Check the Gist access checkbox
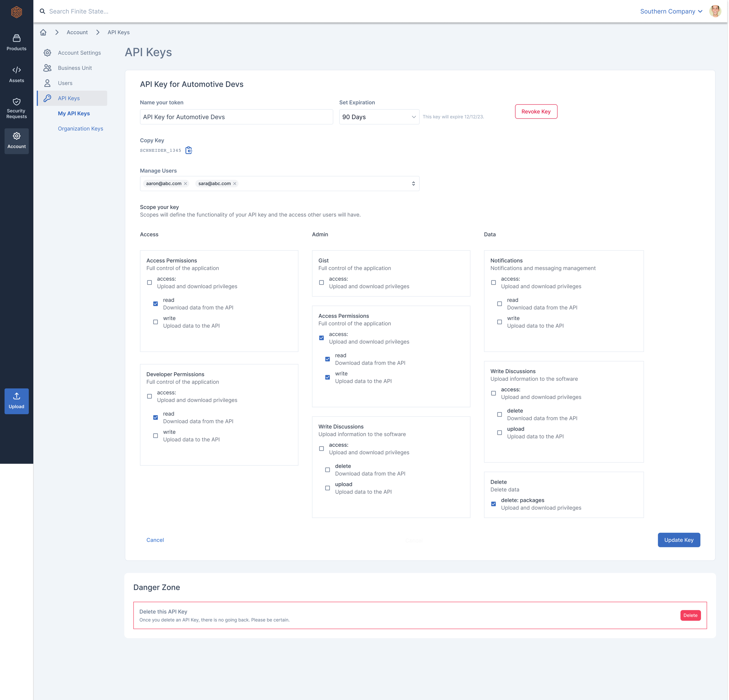 pos(321,282)
